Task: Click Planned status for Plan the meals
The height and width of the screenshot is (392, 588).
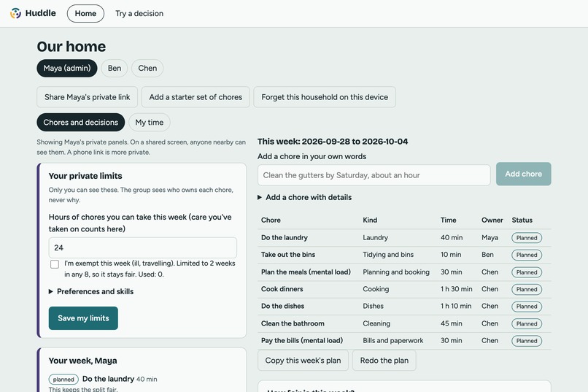Action: coord(527,272)
